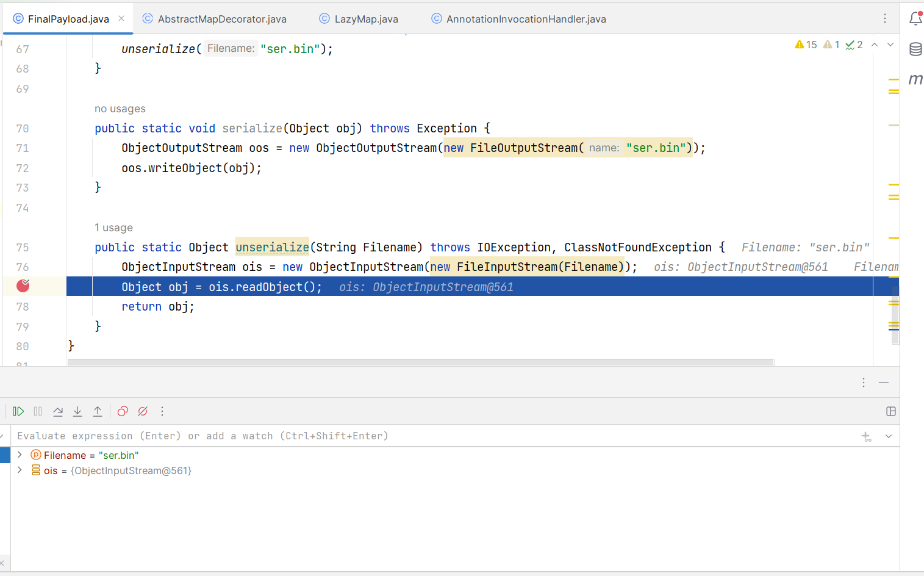Open View Breakpoints dialog icon
Viewport: 924px width, 576px height.
coord(123,411)
